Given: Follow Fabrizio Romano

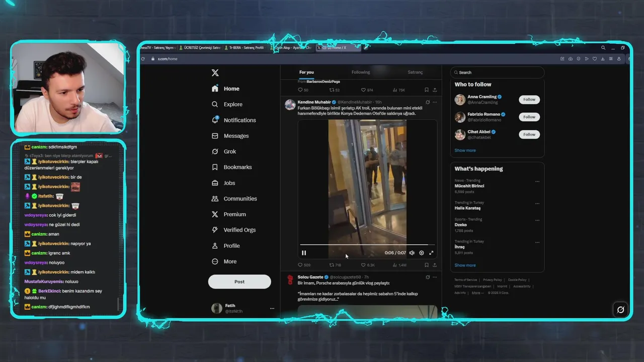Looking at the screenshot, I should (x=529, y=117).
